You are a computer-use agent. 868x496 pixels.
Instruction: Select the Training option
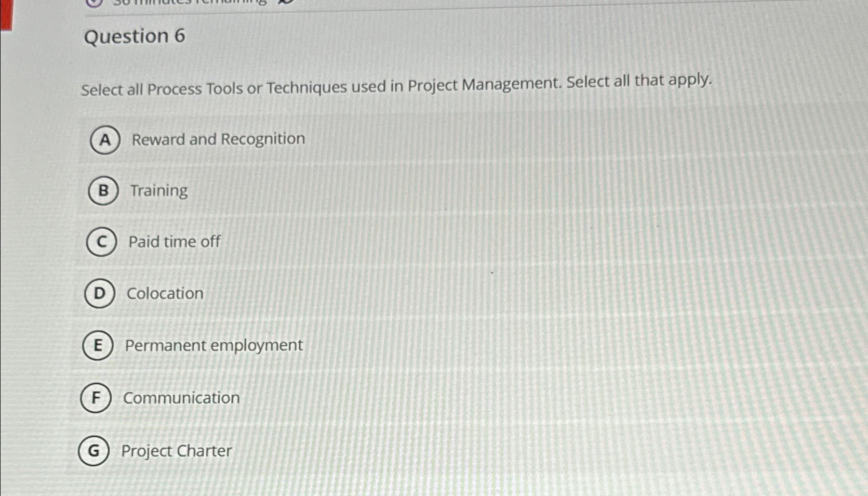click(158, 190)
